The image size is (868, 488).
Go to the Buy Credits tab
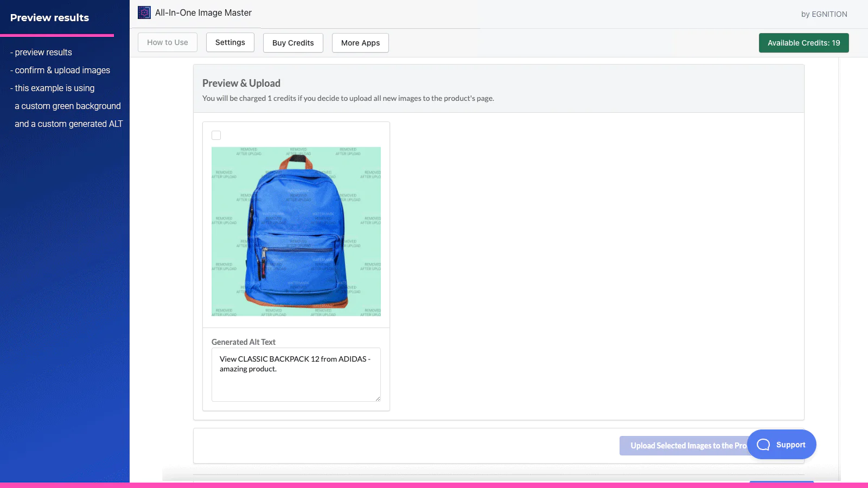pyautogui.click(x=293, y=43)
